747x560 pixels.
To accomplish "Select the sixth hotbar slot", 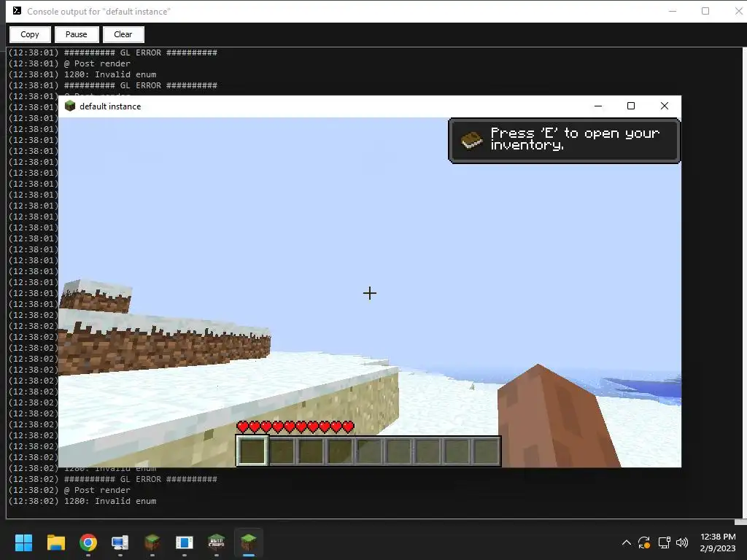I will click(398, 451).
